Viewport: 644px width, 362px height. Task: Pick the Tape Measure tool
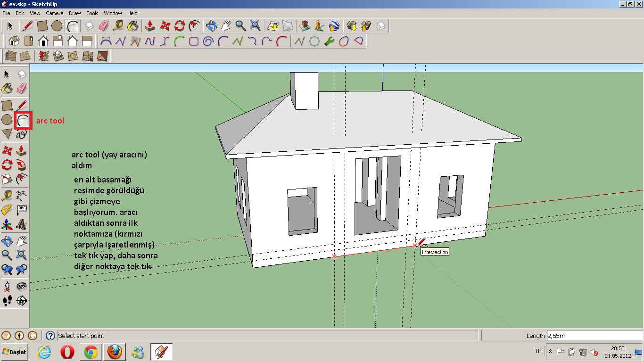[x=8, y=196]
